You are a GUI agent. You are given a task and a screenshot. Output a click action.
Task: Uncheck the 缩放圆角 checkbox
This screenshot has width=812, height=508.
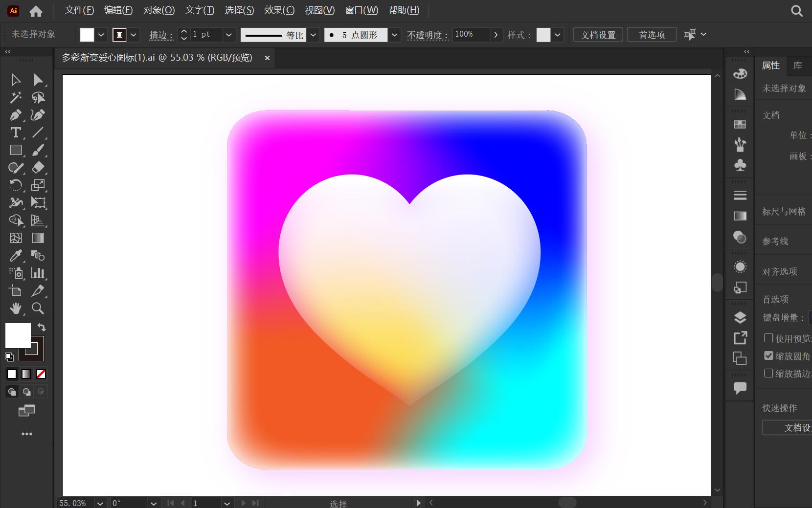768,355
